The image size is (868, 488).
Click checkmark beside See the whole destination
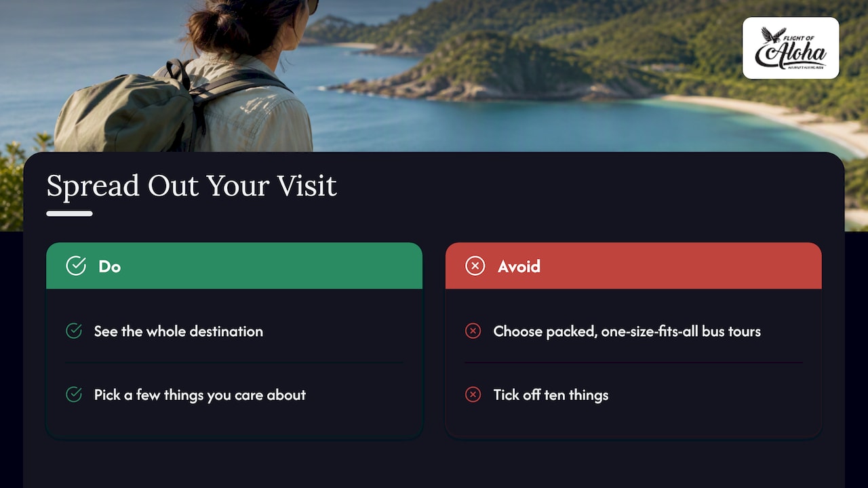[74, 331]
